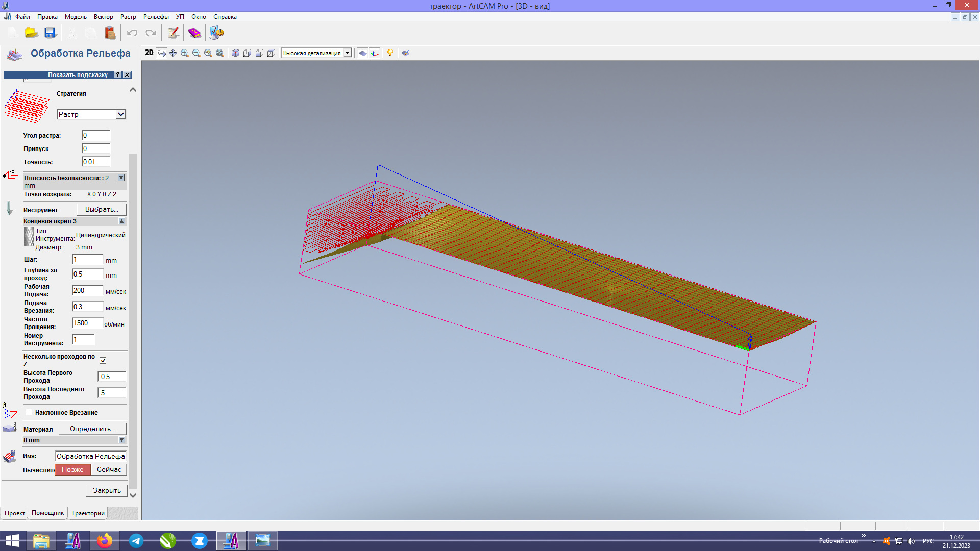Screen dimensions: 980x551
Task: Toggle 'Несколько проходов по Z' checkbox
Action: 103,360
